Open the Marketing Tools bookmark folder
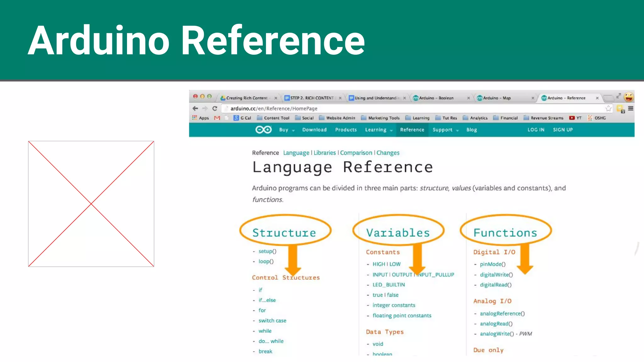The height and width of the screenshot is (362, 644). tap(380, 118)
